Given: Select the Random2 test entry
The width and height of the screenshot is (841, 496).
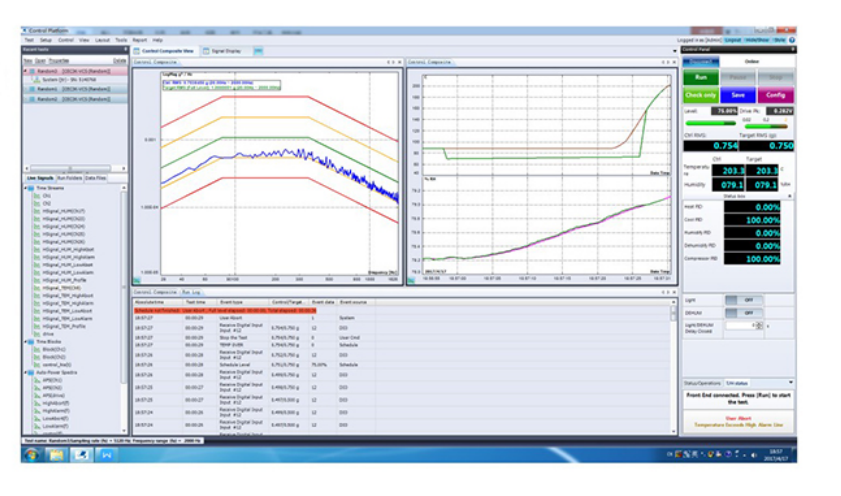Looking at the screenshot, I should (x=75, y=99).
